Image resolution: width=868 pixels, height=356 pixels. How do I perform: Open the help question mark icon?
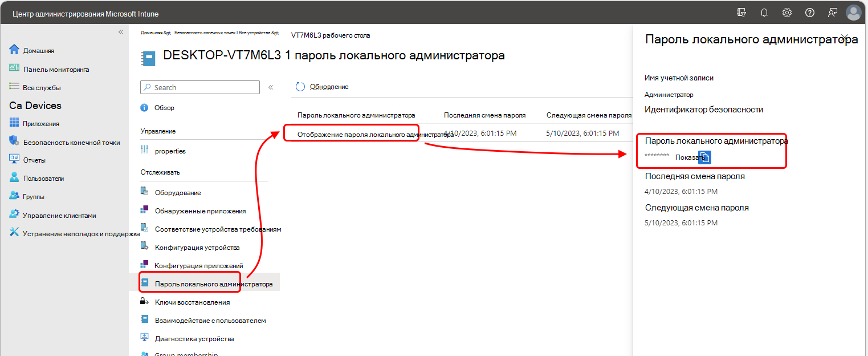810,12
